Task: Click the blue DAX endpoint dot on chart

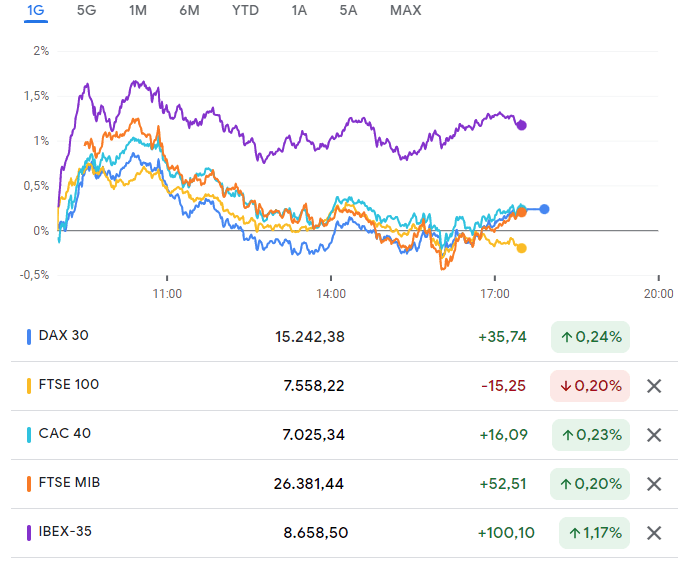Action: (x=544, y=209)
